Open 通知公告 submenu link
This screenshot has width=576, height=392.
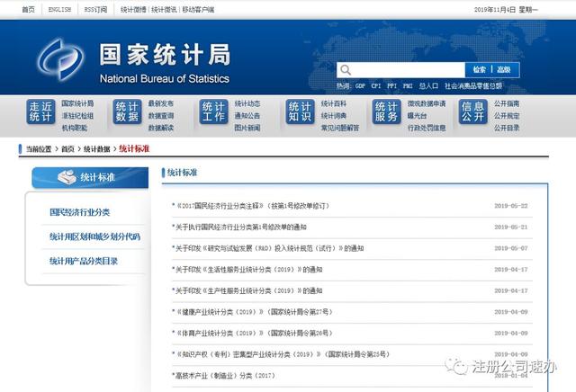[x=247, y=116]
